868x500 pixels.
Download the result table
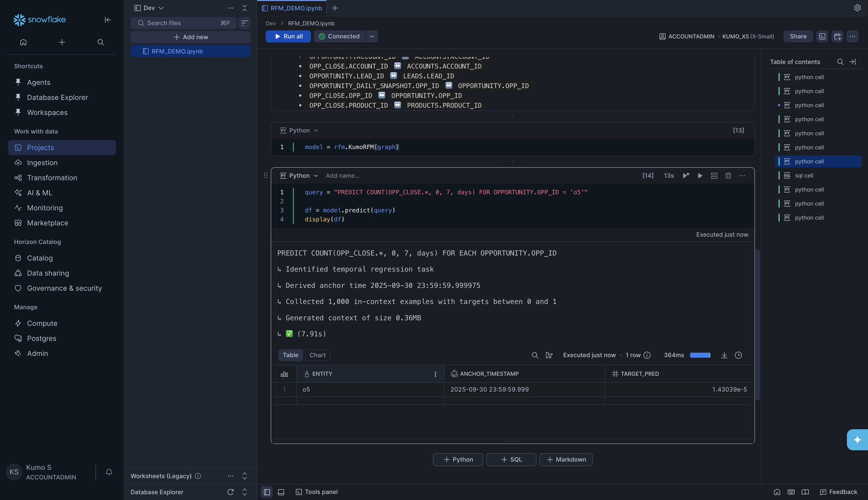point(724,355)
